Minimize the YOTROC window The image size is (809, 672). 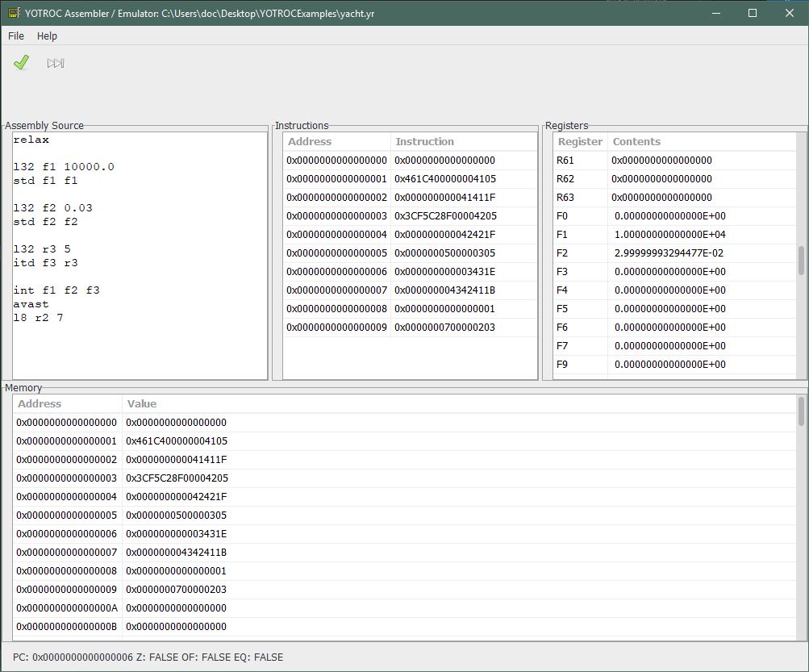pos(716,13)
